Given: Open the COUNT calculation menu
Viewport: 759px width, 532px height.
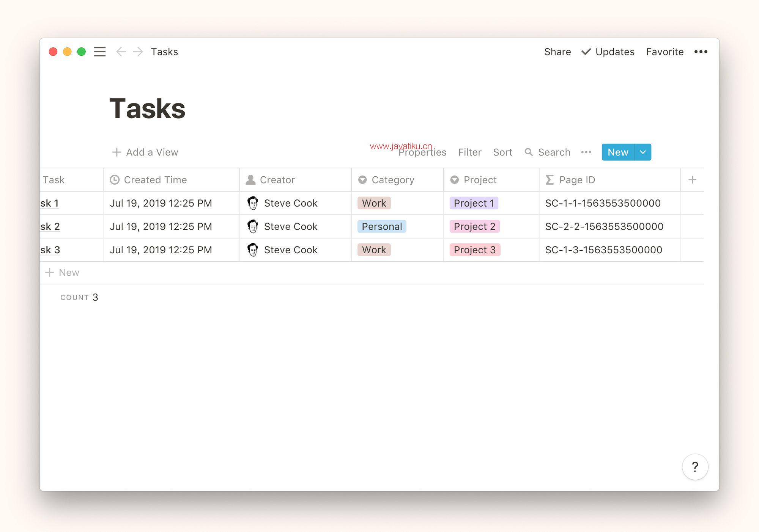Looking at the screenshot, I should click(x=79, y=297).
